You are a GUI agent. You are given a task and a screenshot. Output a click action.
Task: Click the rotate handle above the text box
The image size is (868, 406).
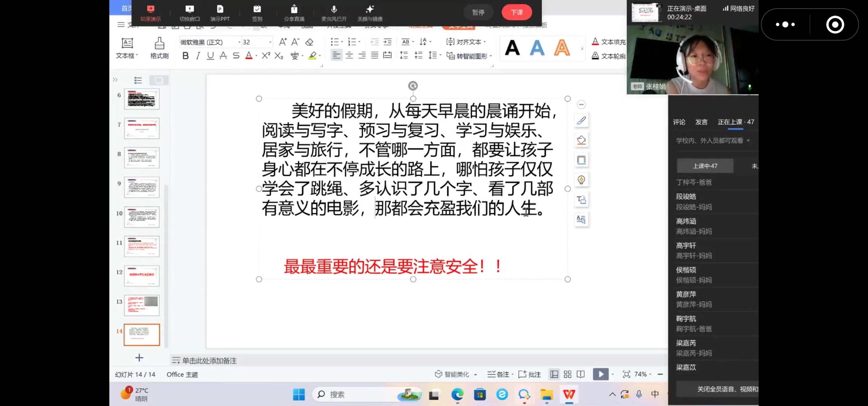tap(413, 86)
